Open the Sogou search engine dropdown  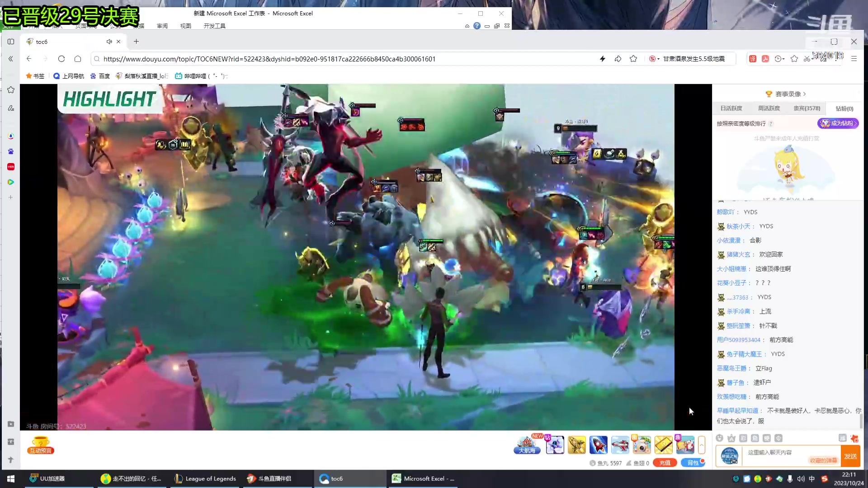[654, 59]
